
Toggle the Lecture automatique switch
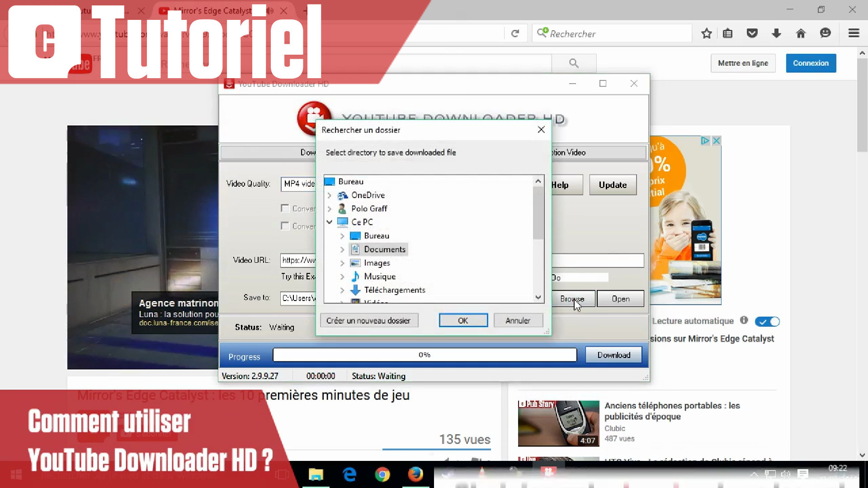[x=767, y=322]
